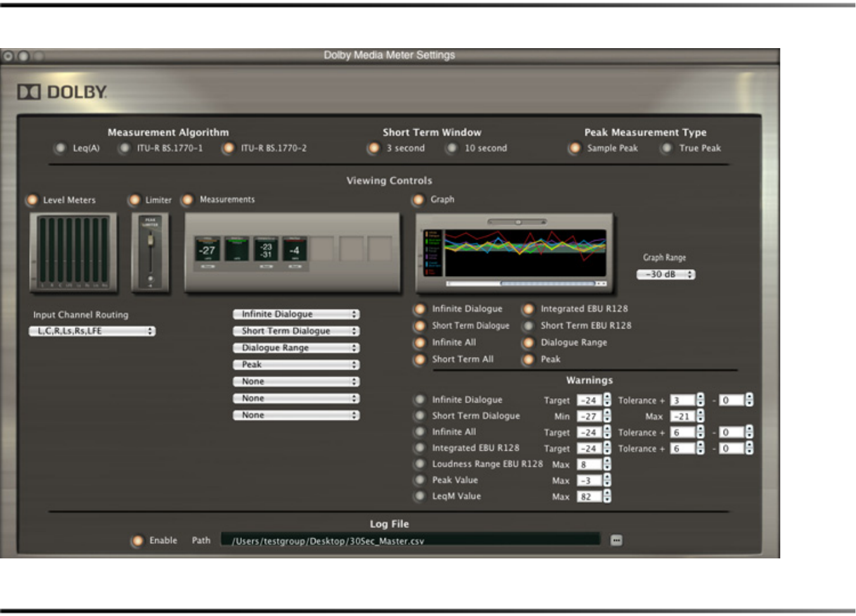This screenshot has width=856, height=616.
Task: Adjust Infinite Dialogue Tolerance minus stepper
Action: tap(750, 400)
